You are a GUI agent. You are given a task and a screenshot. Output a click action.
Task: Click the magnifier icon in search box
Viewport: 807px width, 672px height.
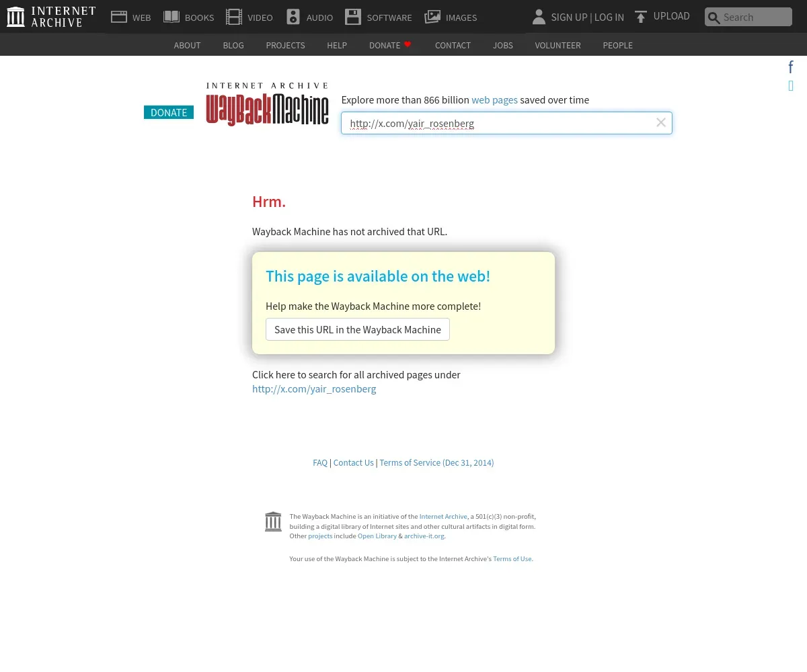714,17
